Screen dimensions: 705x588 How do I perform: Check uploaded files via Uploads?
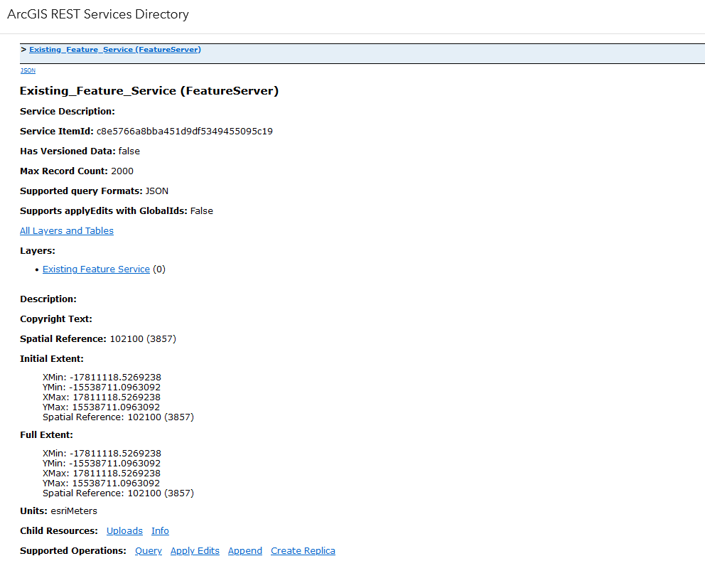pos(124,530)
